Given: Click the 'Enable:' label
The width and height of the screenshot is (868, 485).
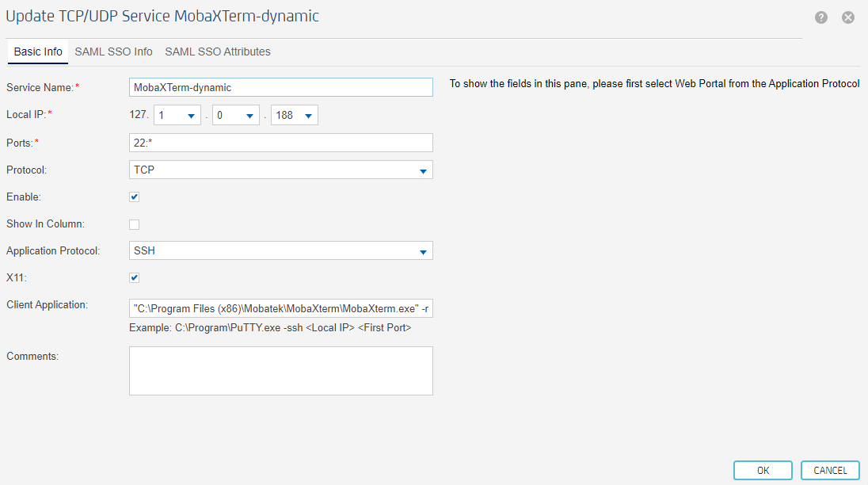Looking at the screenshot, I should 24,197.
